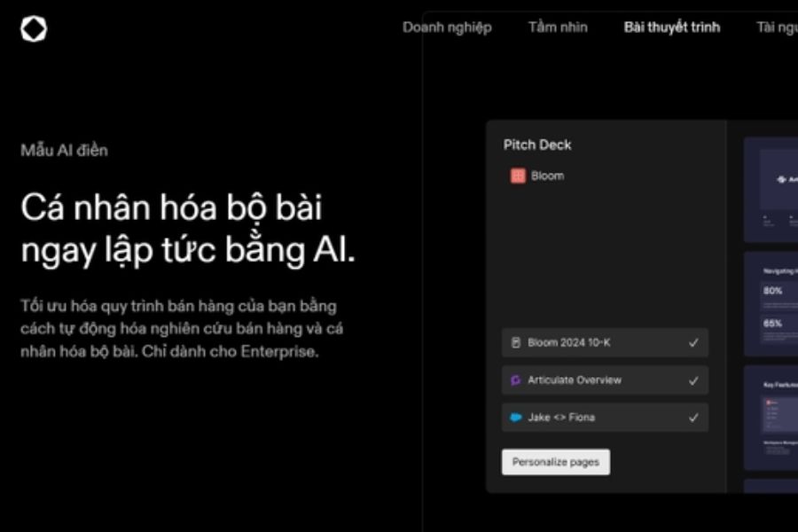798x532 pixels.
Task: Click the document icon beside Bloom 2024 10-K
Action: pyautogui.click(x=515, y=342)
